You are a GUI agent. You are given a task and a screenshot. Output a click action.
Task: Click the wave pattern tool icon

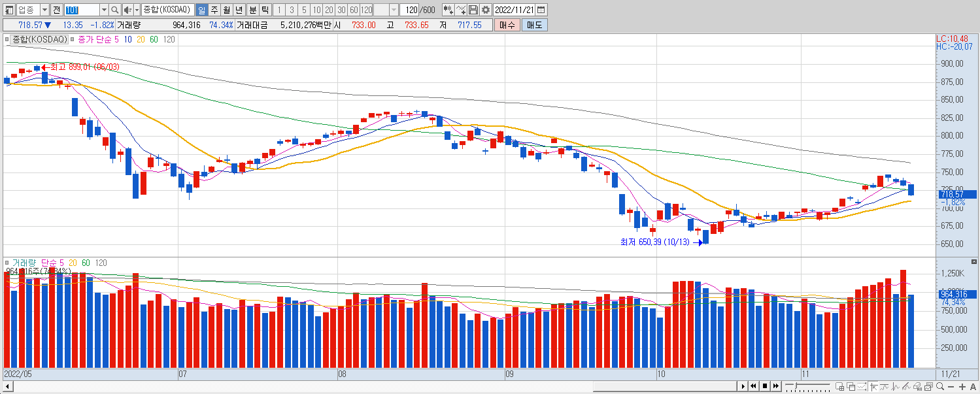895,386
